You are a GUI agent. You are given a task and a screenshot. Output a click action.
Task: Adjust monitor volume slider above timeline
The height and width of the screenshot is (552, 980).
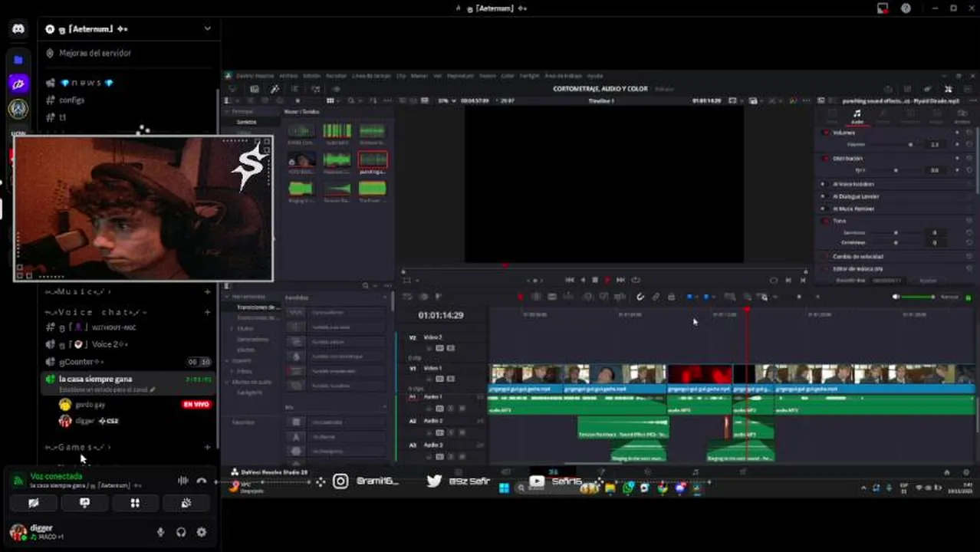pyautogui.click(x=919, y=297)
